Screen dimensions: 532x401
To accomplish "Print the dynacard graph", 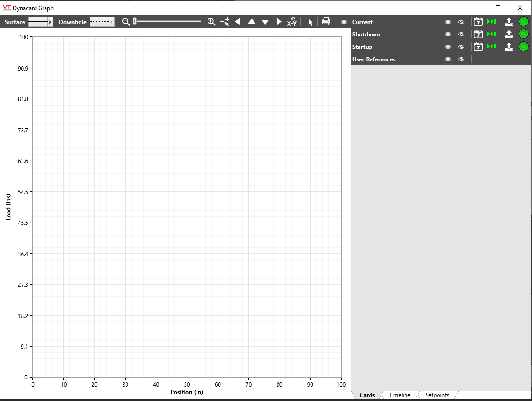I will tap(326, 22).
